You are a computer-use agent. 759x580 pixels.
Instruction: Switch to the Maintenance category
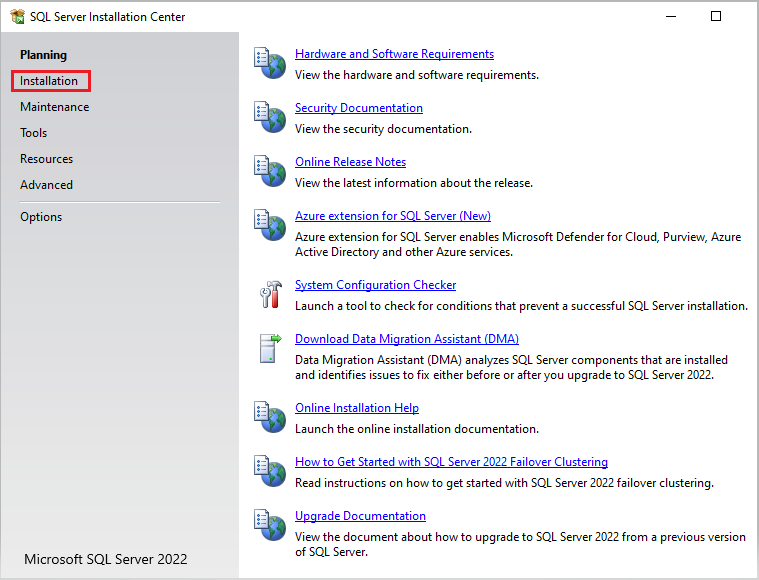(54, 107)
